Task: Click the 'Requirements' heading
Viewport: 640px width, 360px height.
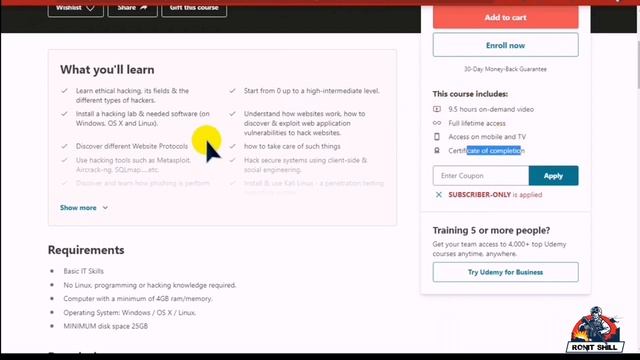Action: click(86, 250)
